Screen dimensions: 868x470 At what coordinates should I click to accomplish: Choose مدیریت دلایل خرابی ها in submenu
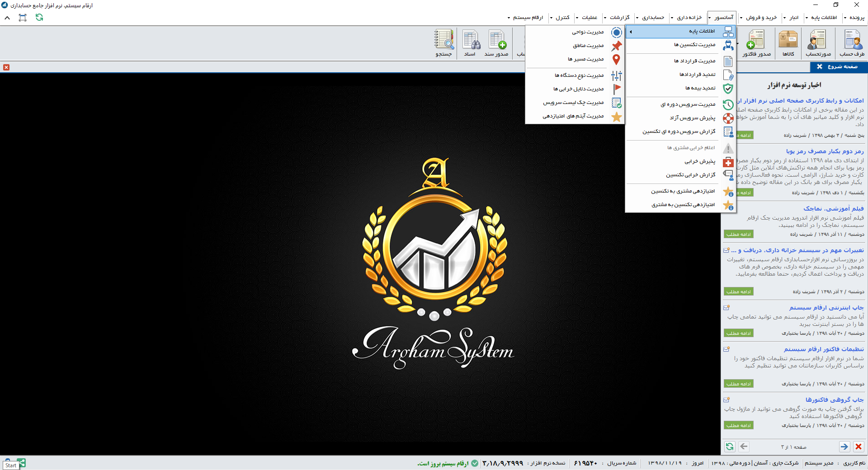[x=575, y=89]
